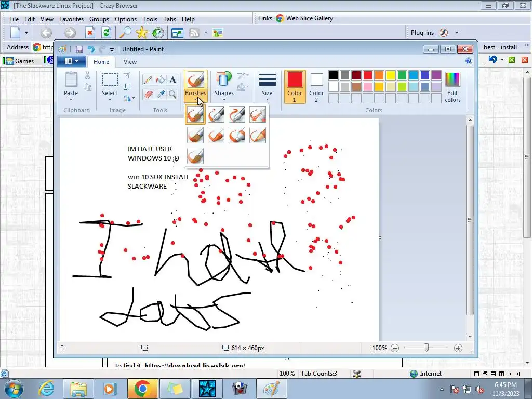Choose the Crayon brush option
The image size is (532, 399).
[216, 135]
